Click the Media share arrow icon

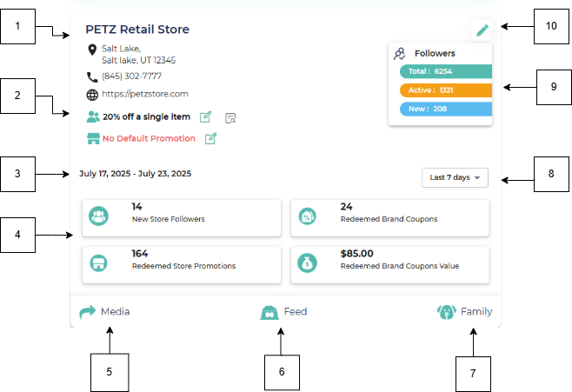(x=88, y=312)
